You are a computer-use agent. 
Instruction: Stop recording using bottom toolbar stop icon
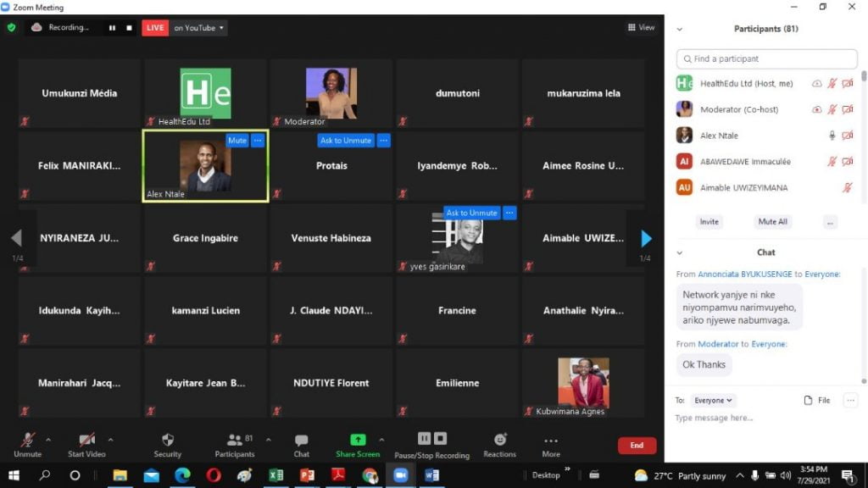[440, 438]
